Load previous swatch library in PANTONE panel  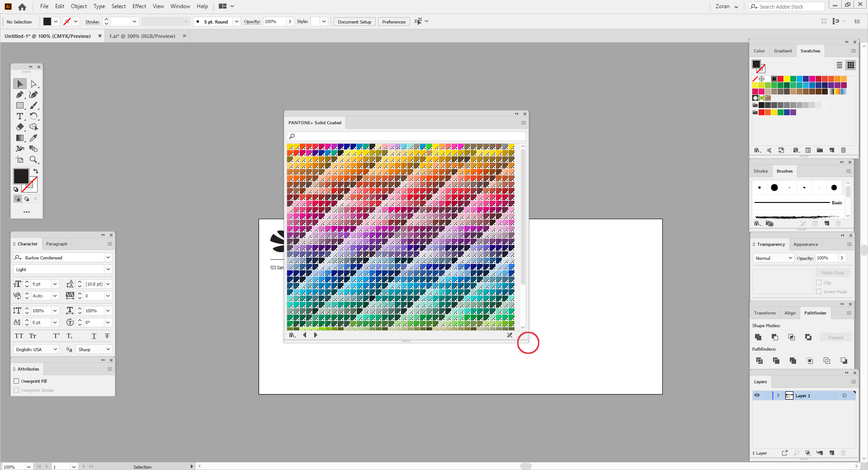coord(305,335)
